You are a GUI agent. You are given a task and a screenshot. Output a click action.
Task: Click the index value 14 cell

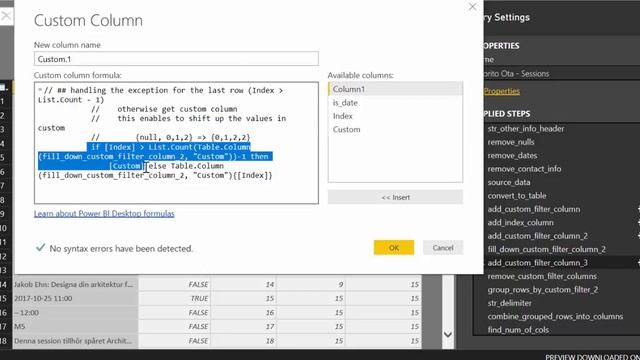(244, 284)
